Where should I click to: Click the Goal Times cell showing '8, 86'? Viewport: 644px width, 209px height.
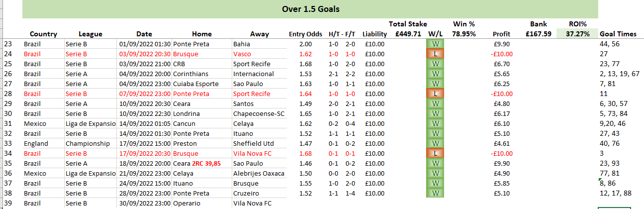[609, 183]
